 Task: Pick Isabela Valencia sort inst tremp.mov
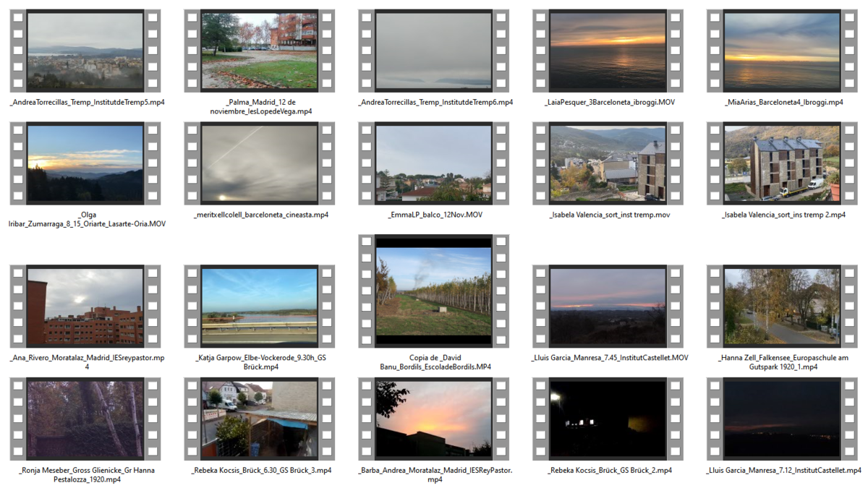[608, 163]
